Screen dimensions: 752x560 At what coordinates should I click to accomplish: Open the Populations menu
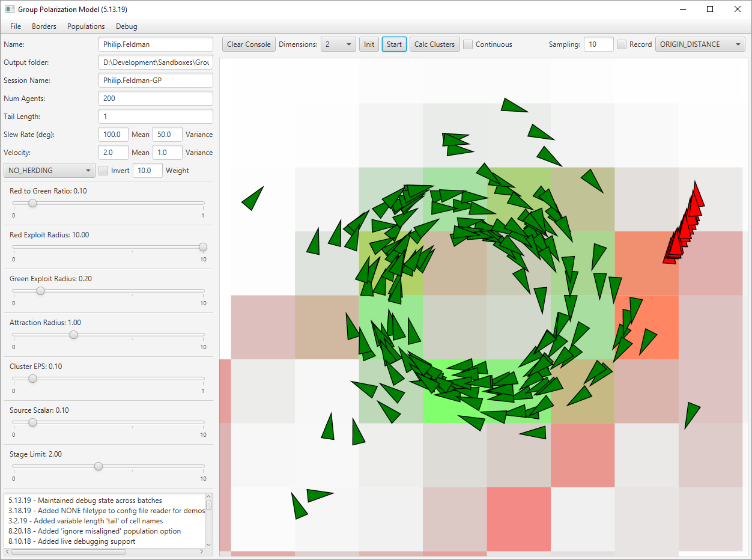[x=86, y=26]
